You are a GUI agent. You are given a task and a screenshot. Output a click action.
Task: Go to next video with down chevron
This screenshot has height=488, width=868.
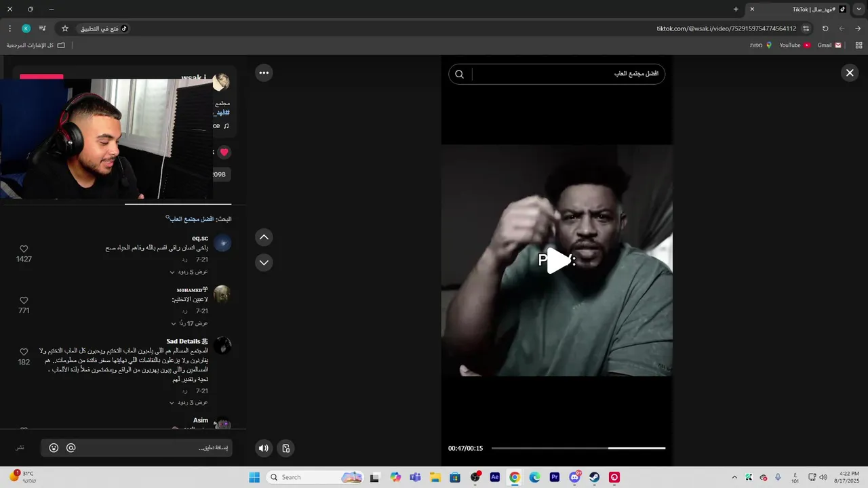point(264,262)
